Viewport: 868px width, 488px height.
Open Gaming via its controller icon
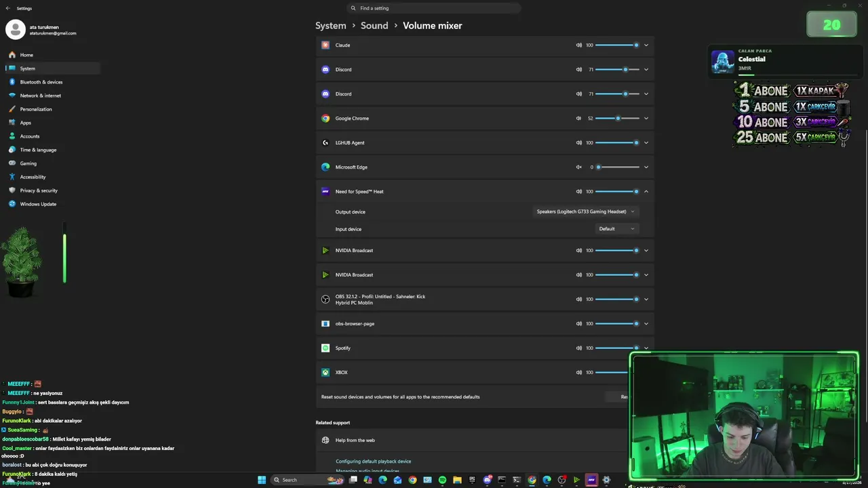click(x=12, y=163)
